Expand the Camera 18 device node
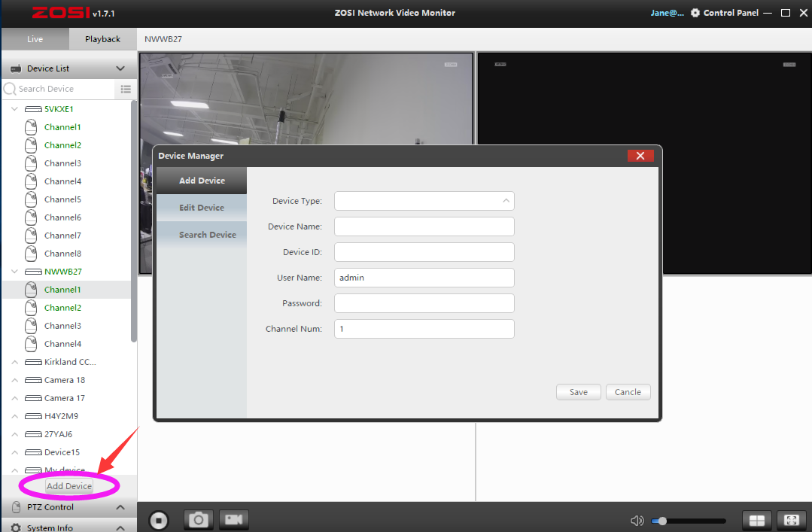The height and width of the screenshot is (532, 812). pyautogui.click(x=14, y=380)
